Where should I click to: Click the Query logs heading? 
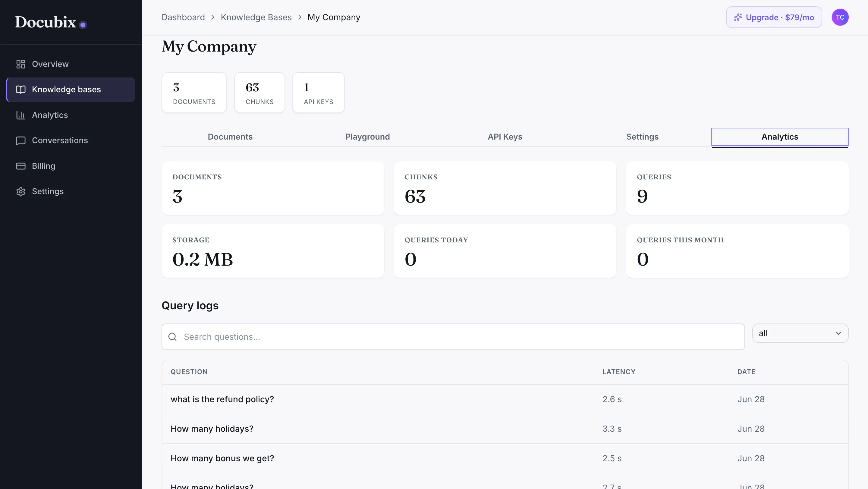[190, 305]
